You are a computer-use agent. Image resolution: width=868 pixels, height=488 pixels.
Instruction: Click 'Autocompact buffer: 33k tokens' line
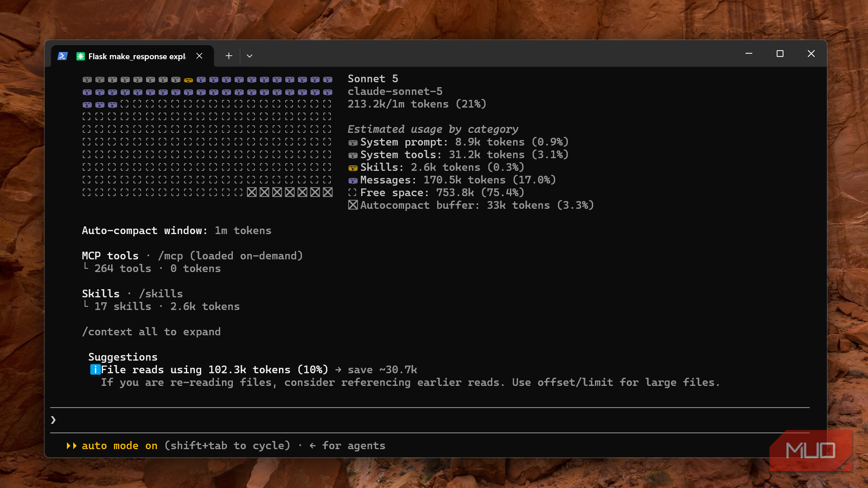(477, 205)
